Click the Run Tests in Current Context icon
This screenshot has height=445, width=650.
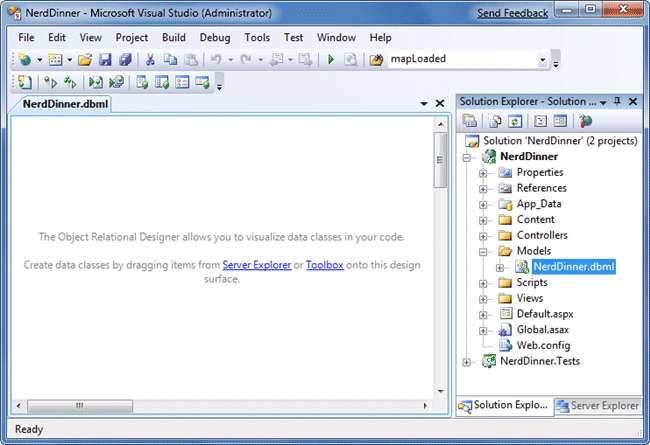point(51,82)
